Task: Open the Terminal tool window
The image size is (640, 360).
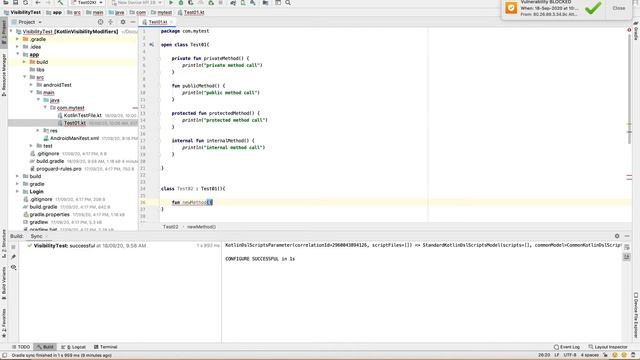Action: (106, 347)
